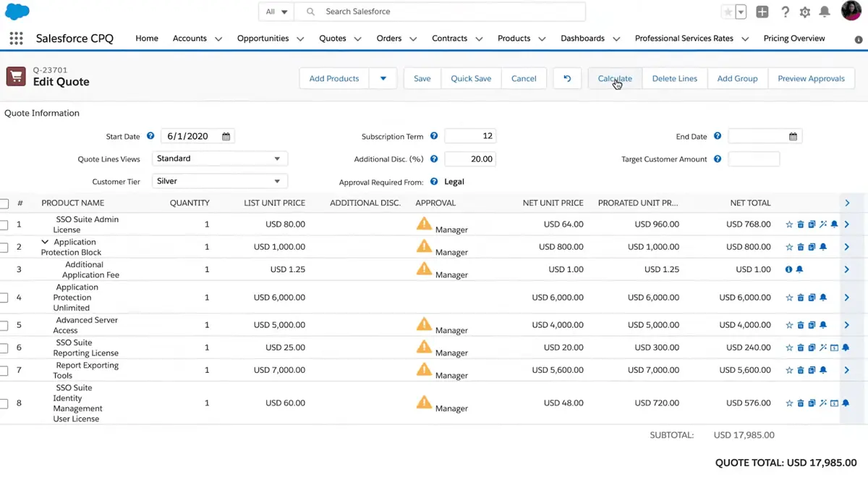Open the End Date calendar picker
Screen dimensions: 868x488
(x=793, y=136)
